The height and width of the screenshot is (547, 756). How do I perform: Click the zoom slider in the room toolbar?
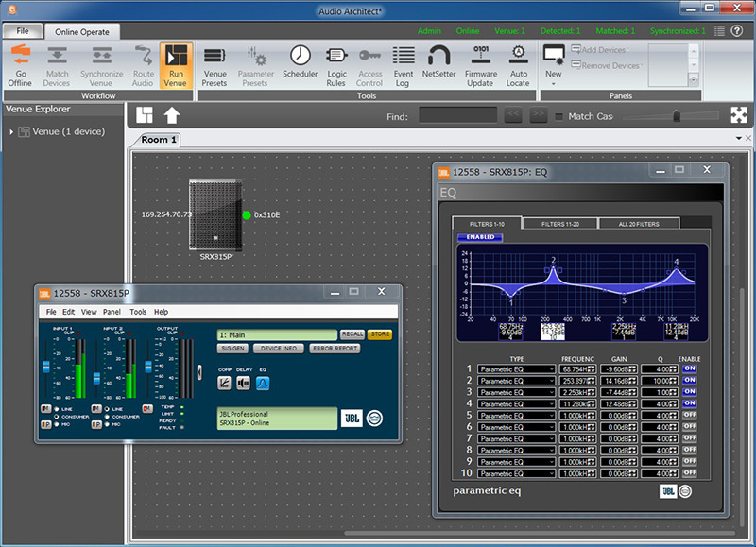click(677, 116)
